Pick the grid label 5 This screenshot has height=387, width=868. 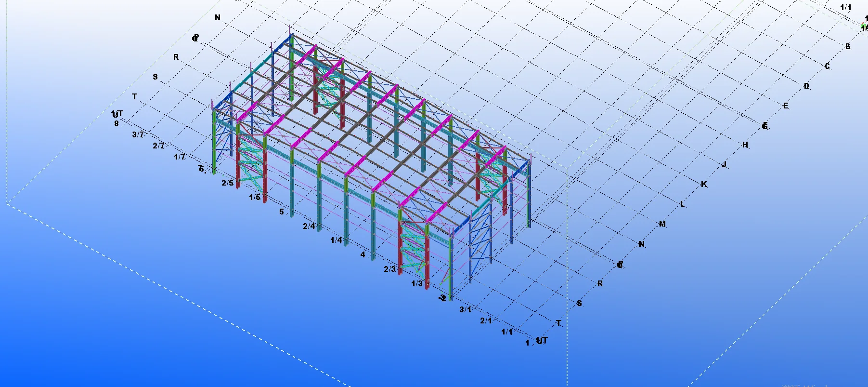(282, 212)
